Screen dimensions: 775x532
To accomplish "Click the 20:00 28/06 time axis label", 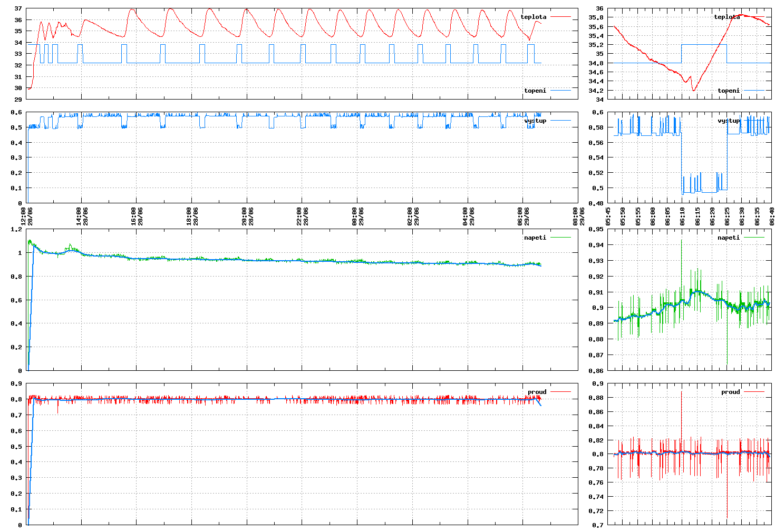I will [248, 216].
